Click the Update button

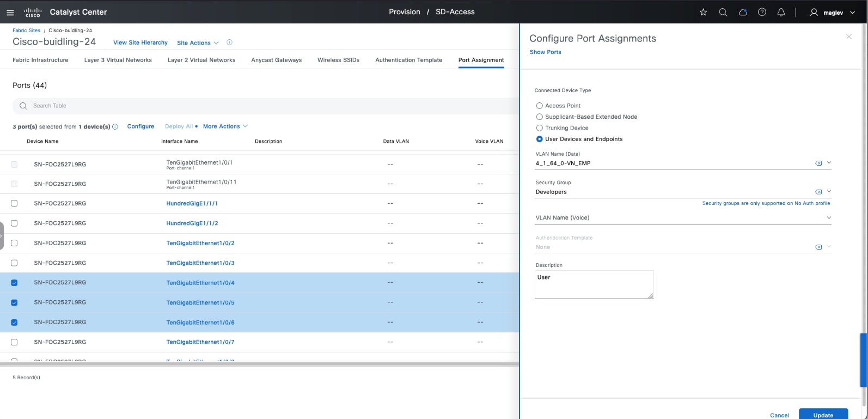822,415
